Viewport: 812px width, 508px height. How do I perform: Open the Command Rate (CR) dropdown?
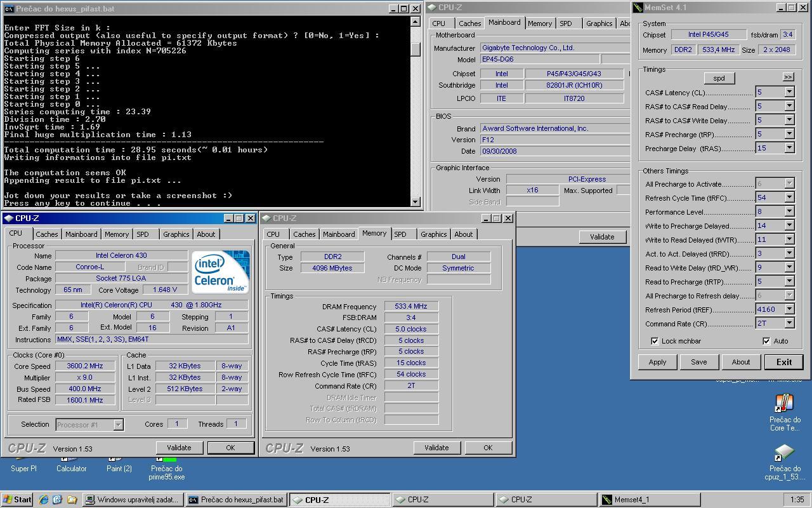pos(789,323)
